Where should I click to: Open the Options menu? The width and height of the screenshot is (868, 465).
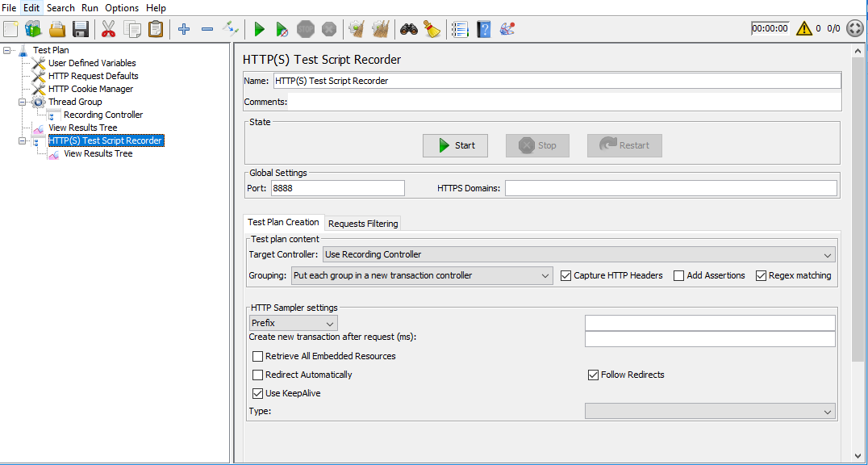[122, 7]
